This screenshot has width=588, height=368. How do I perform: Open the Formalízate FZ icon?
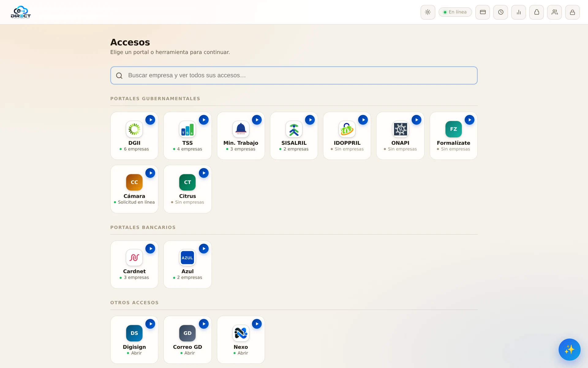454,129
